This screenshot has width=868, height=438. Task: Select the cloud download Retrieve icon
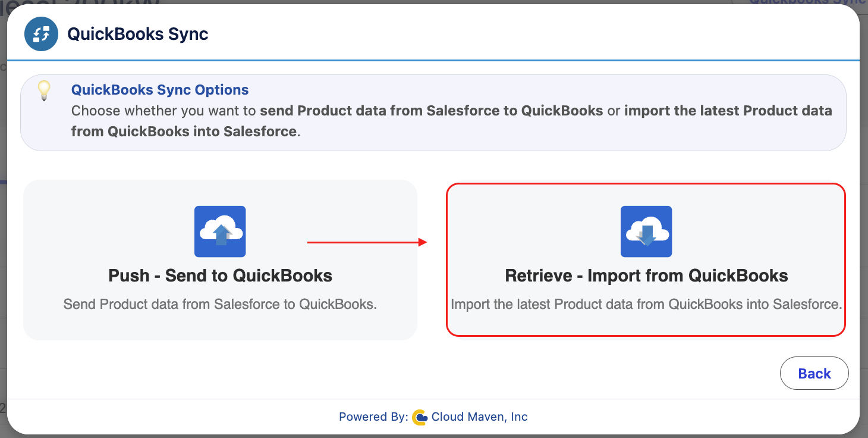pos(646,231)
